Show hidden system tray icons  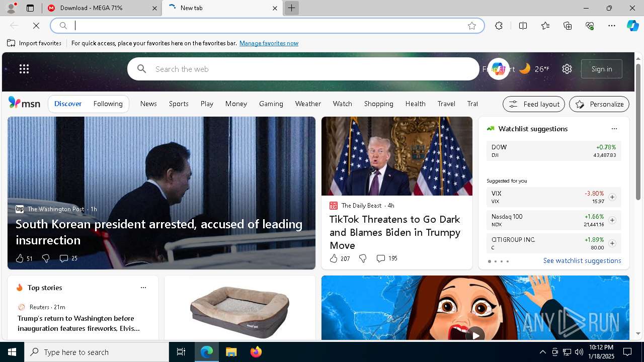click(x=542, y=352)
